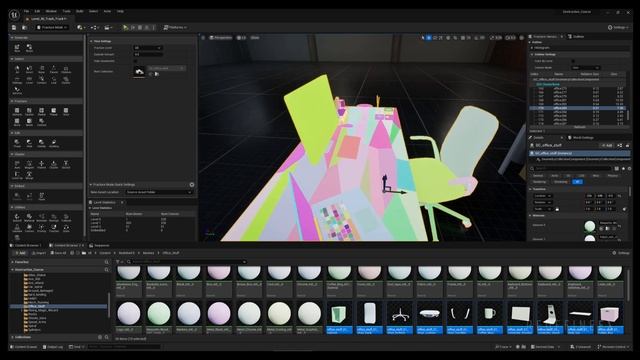Choose the Invert selection tool
Screen dimensions: 640x360
(x=29, y=69)
